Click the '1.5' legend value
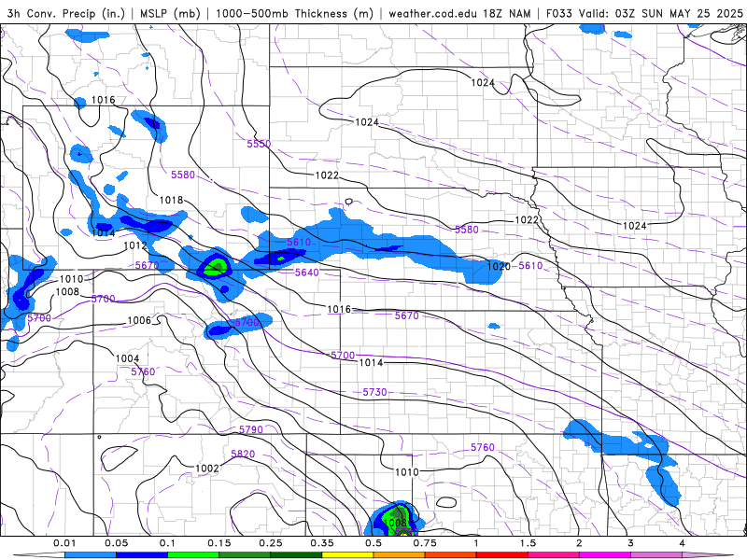The width and height of the screenshot is (747, 560). 528,543
